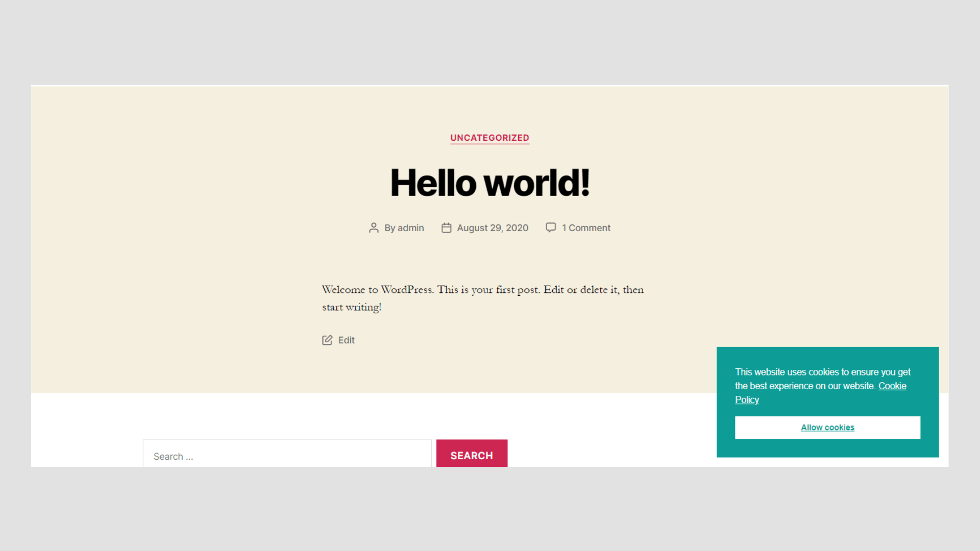980x551 pixels.
Task: Open the admin author link
Action: [x=410, y=228]
